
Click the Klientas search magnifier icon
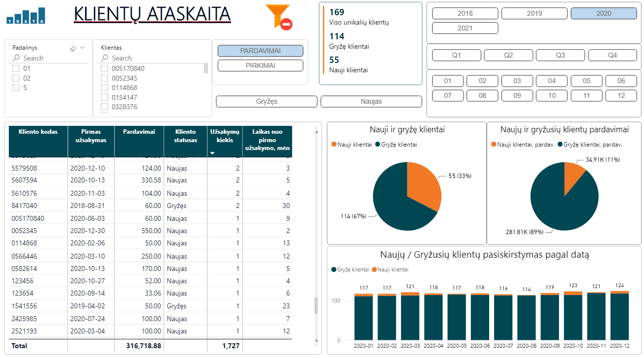(105, 58)
